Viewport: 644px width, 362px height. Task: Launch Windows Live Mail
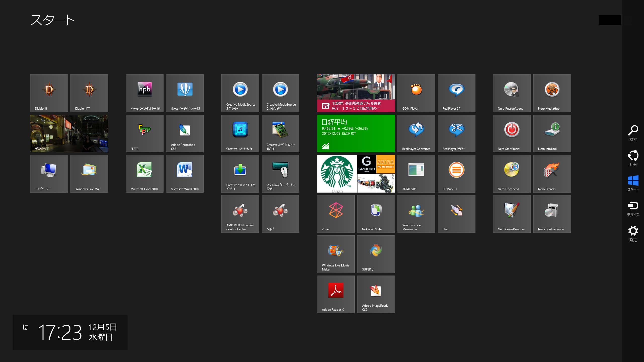click(89, 174)
